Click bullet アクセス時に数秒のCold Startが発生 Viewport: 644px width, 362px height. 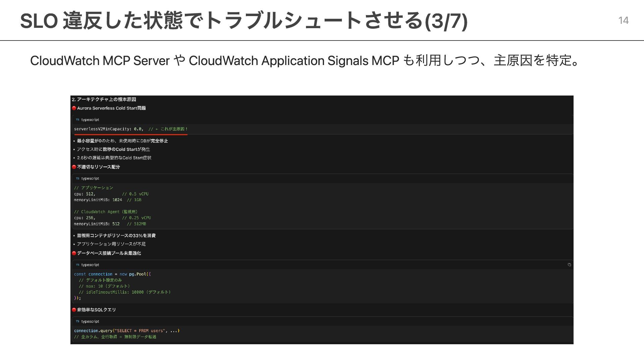pyautogui.click(x=113, y=149)
